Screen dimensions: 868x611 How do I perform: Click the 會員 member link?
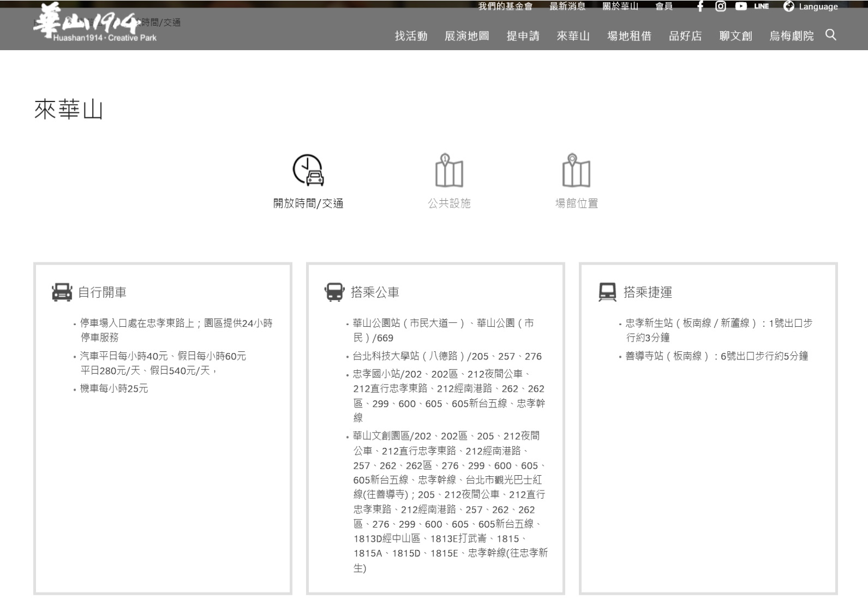pyautogui.click(x=663, y=7)
